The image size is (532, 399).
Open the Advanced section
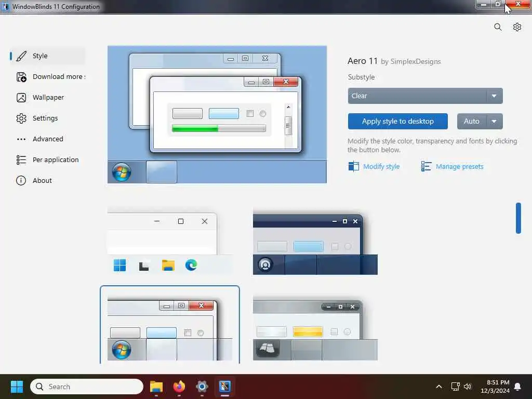click(x=47, y=139)
